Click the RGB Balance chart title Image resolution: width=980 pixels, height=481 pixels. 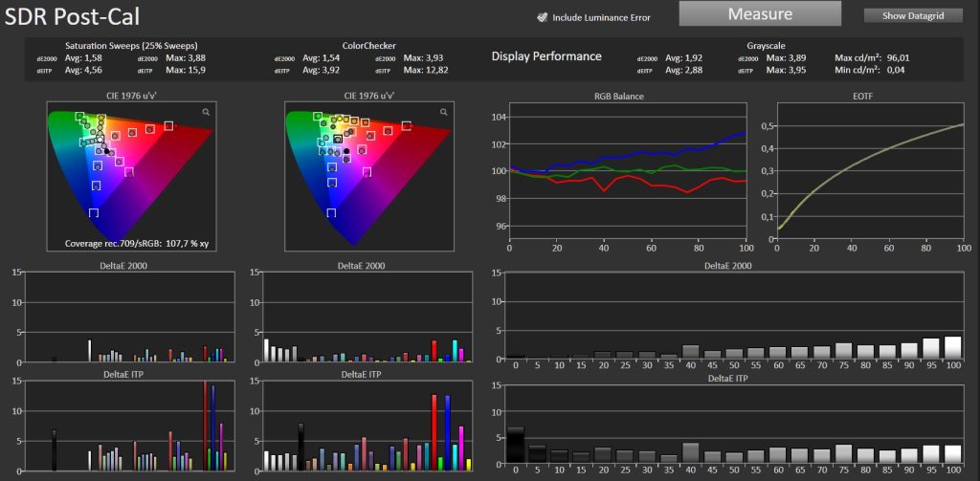(619, 97)
